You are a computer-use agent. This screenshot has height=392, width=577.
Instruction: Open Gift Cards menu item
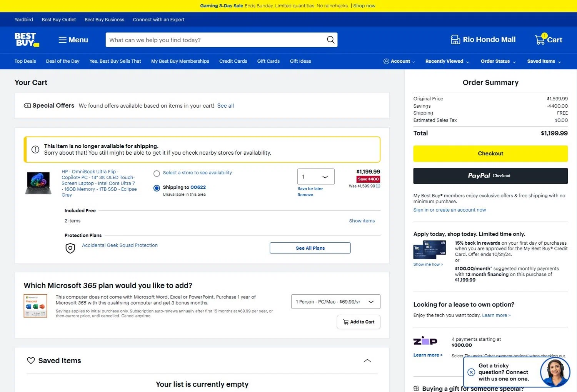point(268,61)
